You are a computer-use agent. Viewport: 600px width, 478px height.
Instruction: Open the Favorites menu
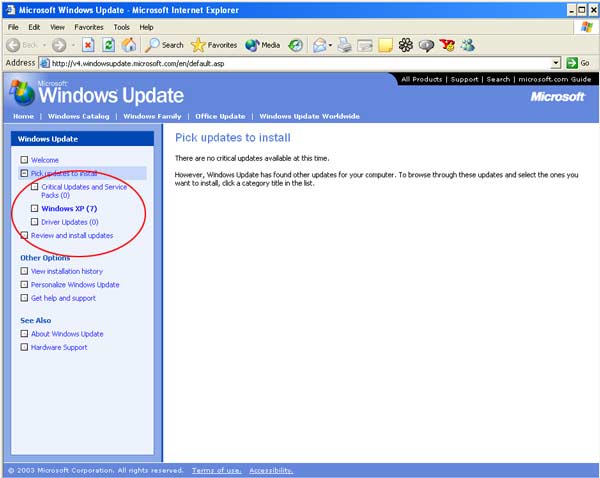pos(89,27)
